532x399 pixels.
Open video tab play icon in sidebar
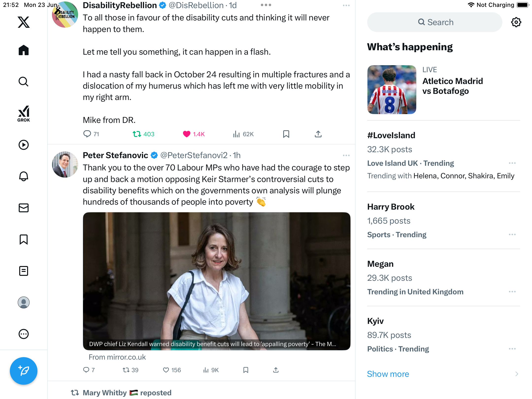[x=24, y=145]
